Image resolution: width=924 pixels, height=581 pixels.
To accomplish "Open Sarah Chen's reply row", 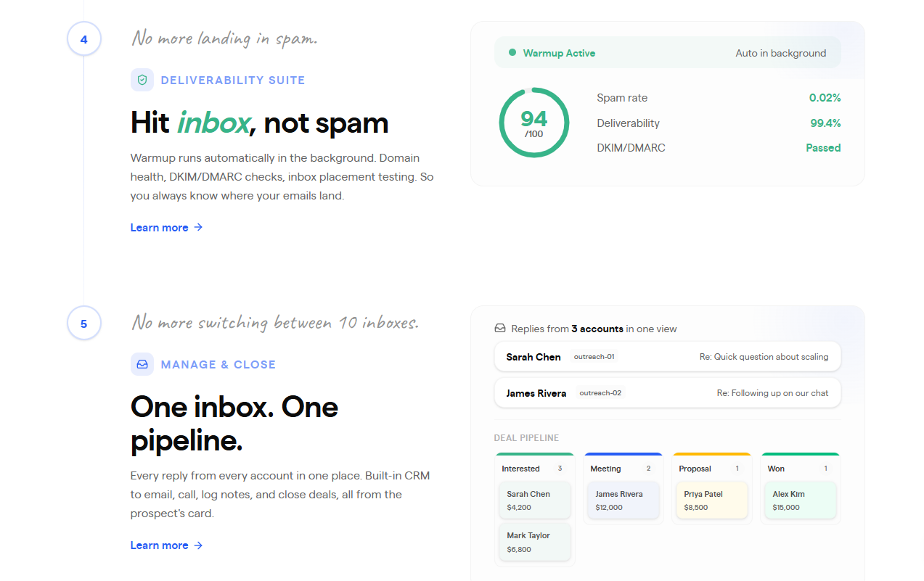I will pos(668,357).
